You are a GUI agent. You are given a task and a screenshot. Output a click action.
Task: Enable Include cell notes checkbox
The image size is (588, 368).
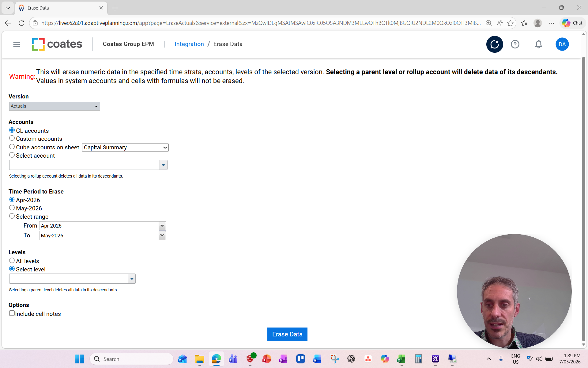pos(12,313)
